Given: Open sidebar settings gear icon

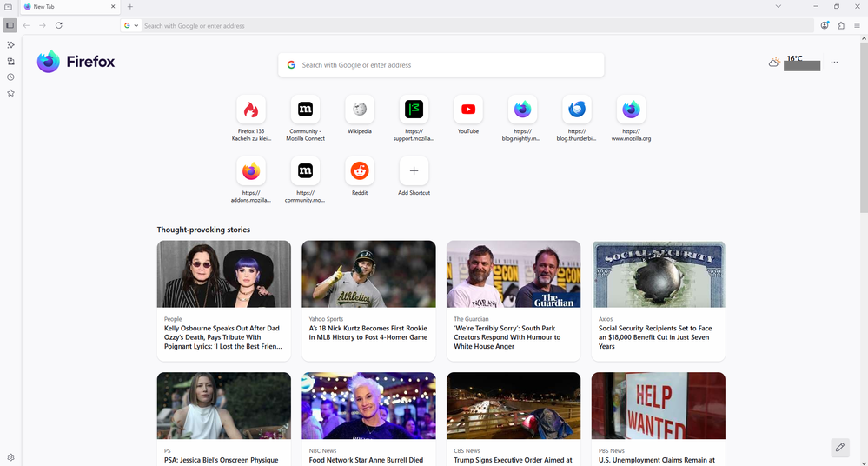Looking at the screenshot, I should (10, 457).
